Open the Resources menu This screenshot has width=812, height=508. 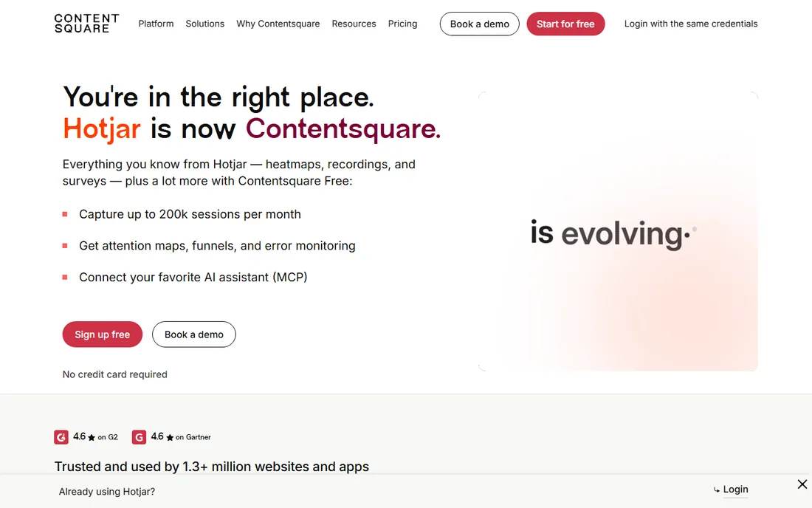pos(354,24)
